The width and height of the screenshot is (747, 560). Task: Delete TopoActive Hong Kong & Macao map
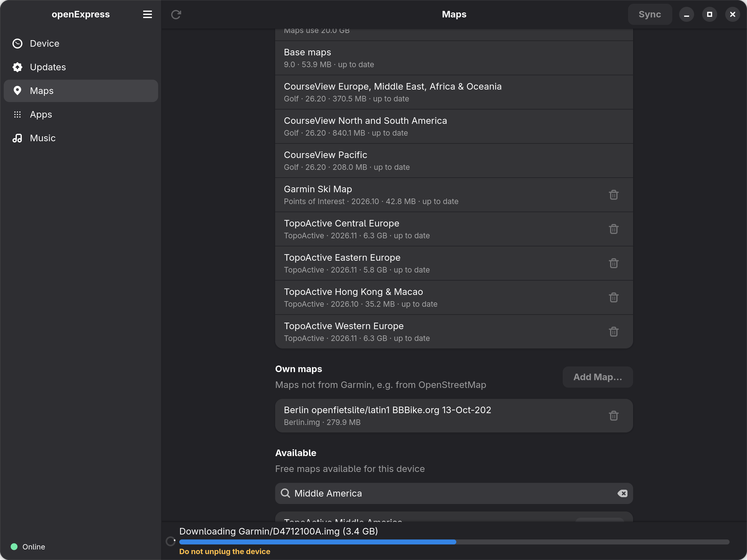(x=613, y=297)
